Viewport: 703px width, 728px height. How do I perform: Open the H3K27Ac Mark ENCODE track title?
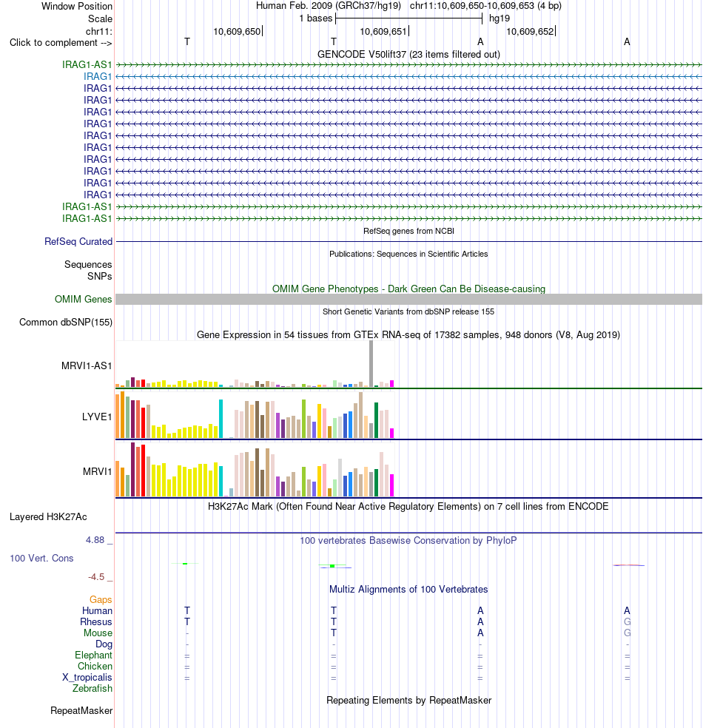[x=408, y=506]
